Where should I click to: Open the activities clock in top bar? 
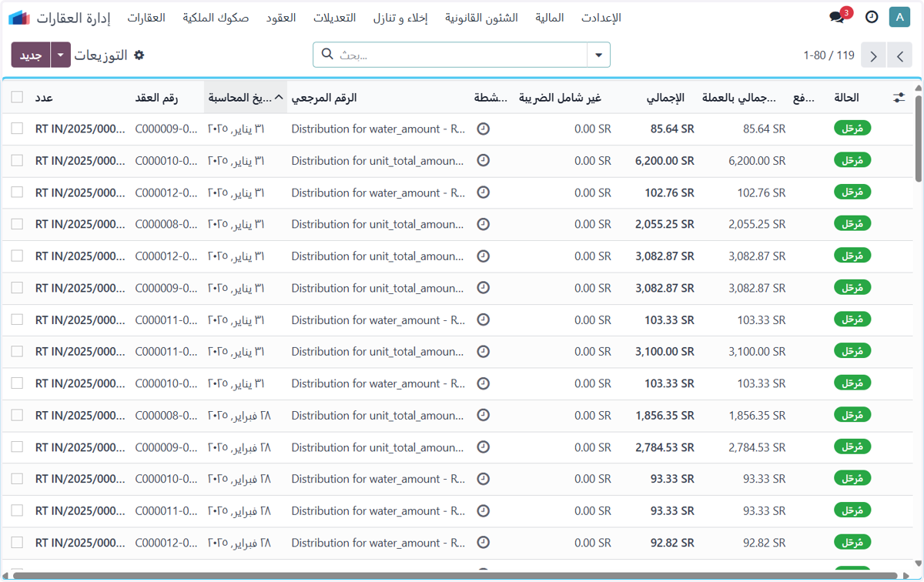[x=872, y=17]
